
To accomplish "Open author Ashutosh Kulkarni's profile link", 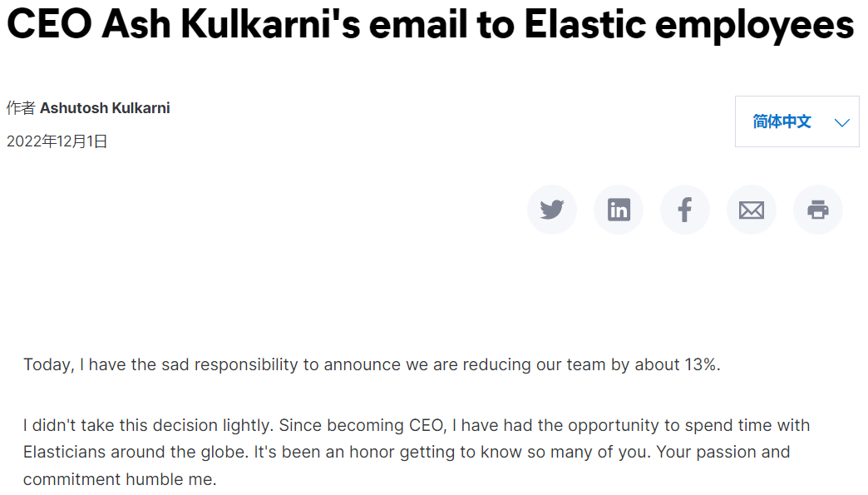I will point(105,108).
